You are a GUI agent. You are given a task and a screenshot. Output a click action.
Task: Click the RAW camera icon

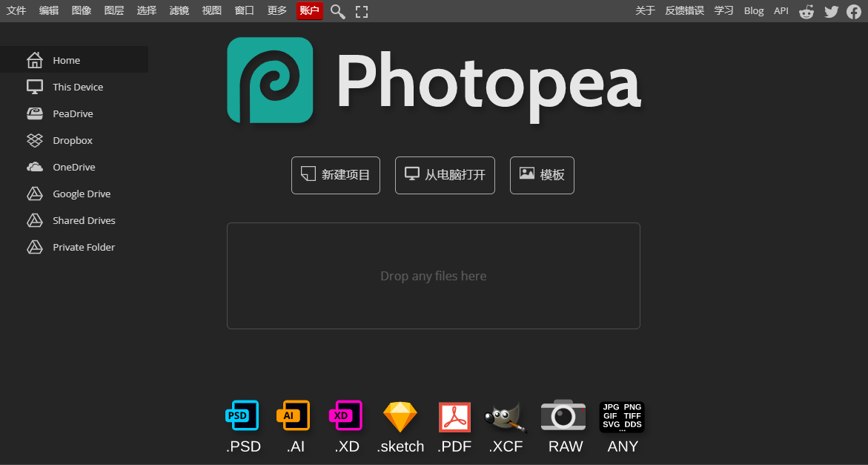pyautogui.click(x=563, y=415)
